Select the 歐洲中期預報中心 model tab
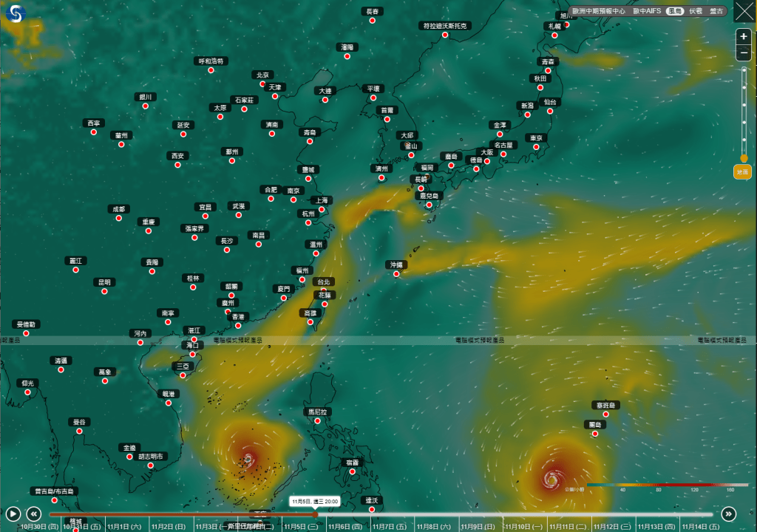Image resolution: width=757 pixels, height=532 pixels. click(599, 11)
